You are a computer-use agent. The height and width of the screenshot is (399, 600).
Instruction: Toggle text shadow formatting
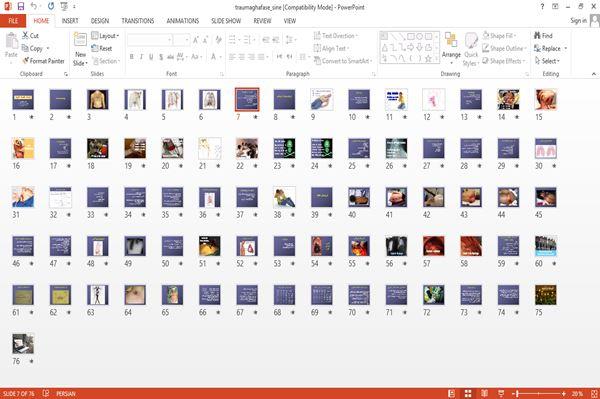[161, 57]
